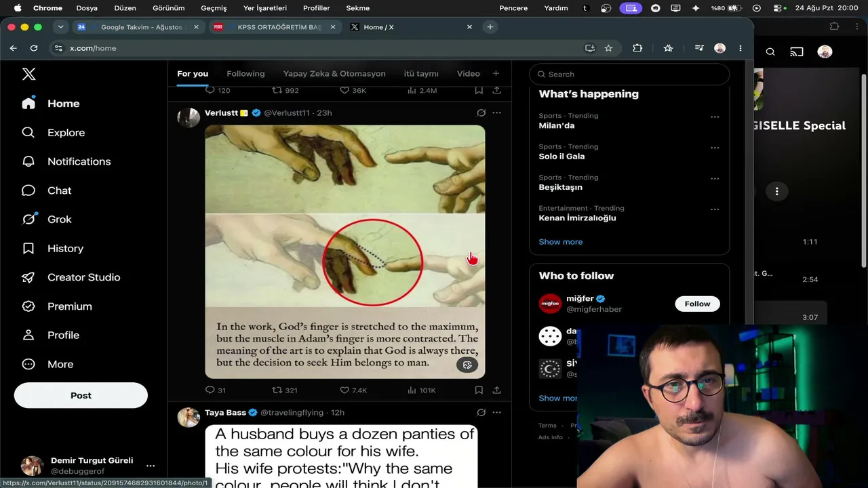Open Explore in the sidebar
868x488 pixels.
[x=54, y=133]
